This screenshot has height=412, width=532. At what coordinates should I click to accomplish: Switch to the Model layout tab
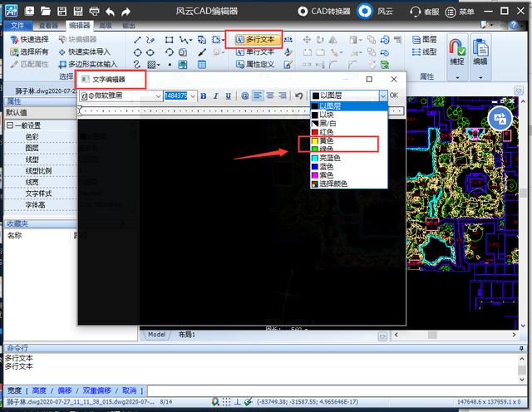tap(156, 335)
